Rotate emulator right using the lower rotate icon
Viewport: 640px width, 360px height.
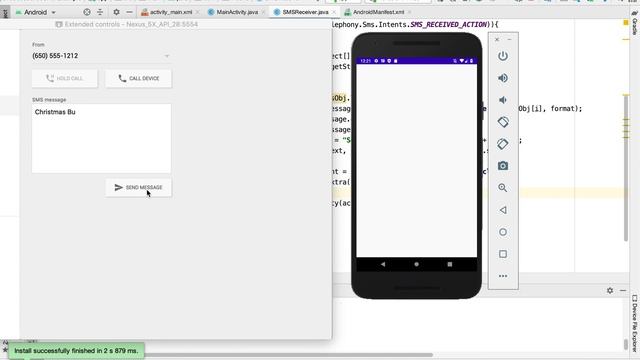point(503,144)
